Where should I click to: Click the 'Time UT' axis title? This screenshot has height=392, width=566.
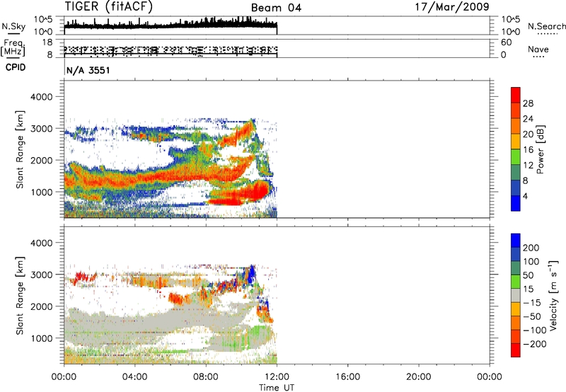(277, 388)
